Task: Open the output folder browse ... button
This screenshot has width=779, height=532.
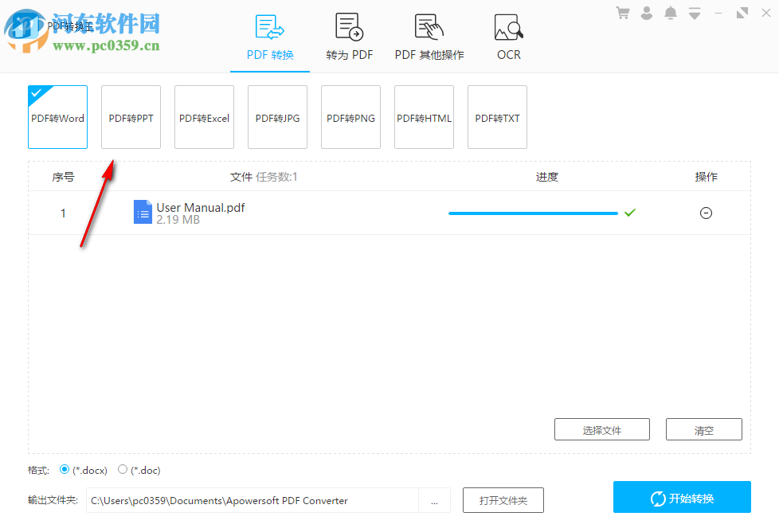Action: [435, 500]
